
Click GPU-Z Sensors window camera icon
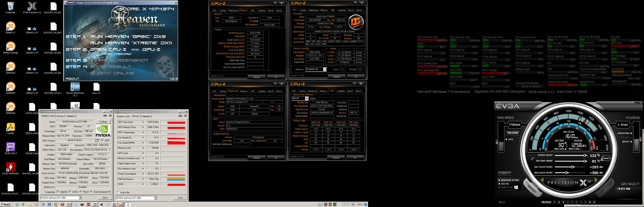[180, 116]
